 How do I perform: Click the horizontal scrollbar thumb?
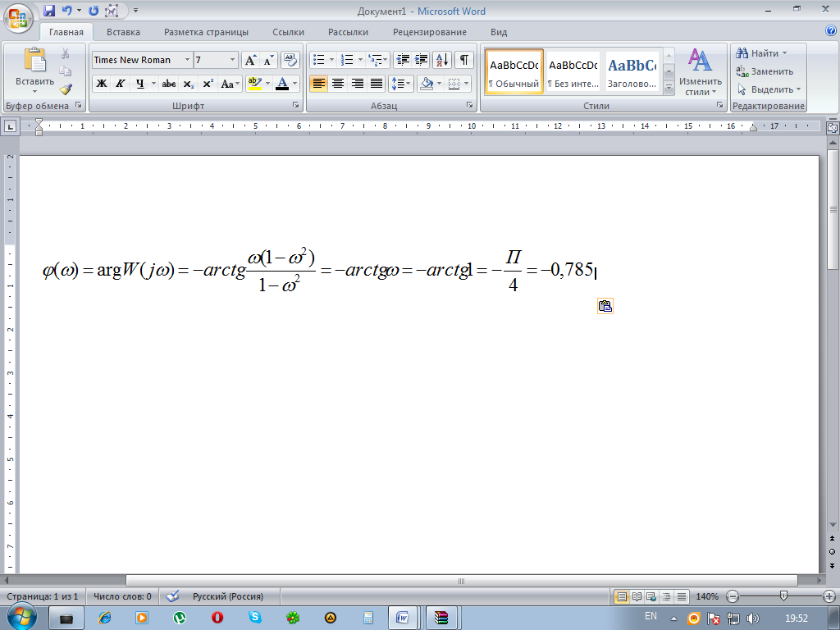click(x=461, y=581)
